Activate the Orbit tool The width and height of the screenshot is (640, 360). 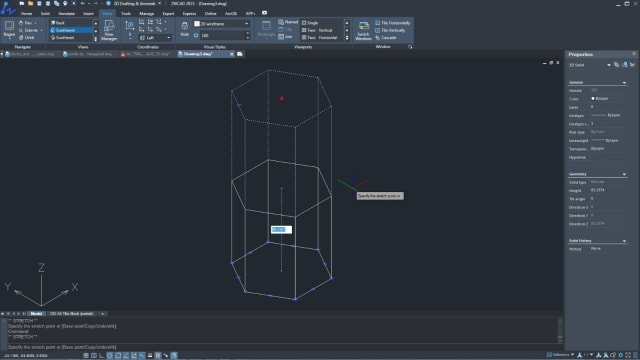tap(27, 38)
